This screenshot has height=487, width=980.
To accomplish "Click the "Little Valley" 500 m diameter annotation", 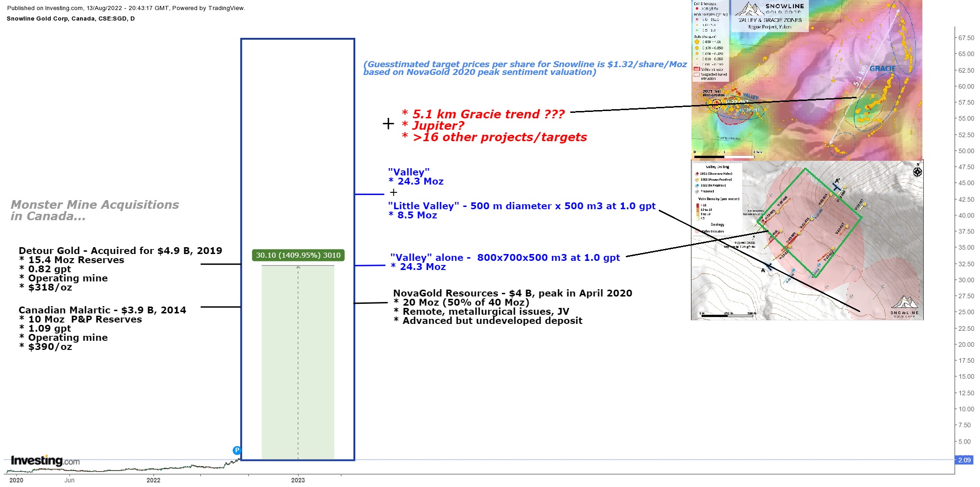I will (x=522, y=206).
